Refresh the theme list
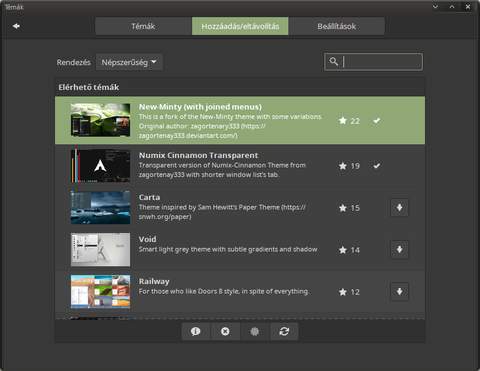This screenshot has height=371, width=480. [284, 331]
